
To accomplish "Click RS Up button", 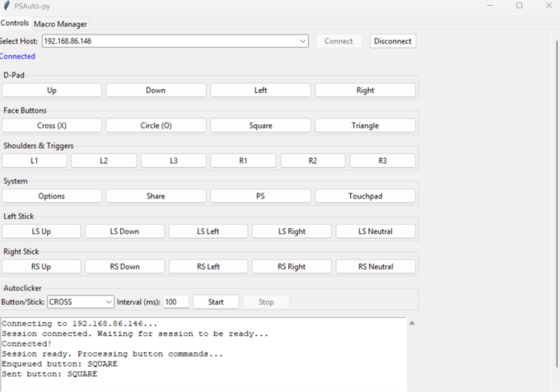I will coord(41,267).
